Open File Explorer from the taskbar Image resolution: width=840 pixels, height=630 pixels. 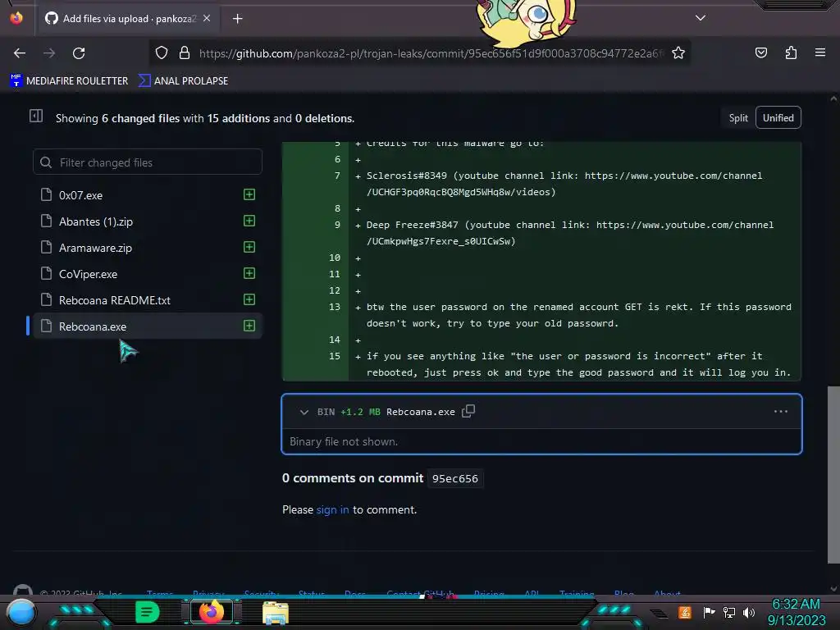pyautogui.click(x=276, y=613)
